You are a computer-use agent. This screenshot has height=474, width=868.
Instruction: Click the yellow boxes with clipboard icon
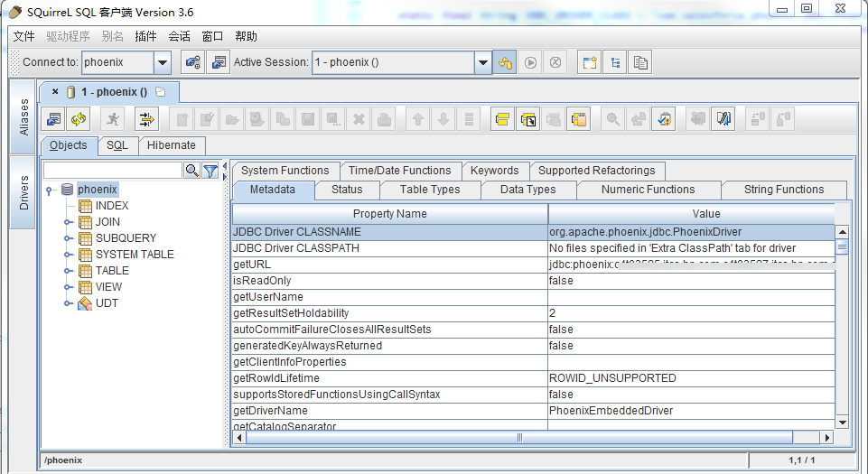point(579,119)
